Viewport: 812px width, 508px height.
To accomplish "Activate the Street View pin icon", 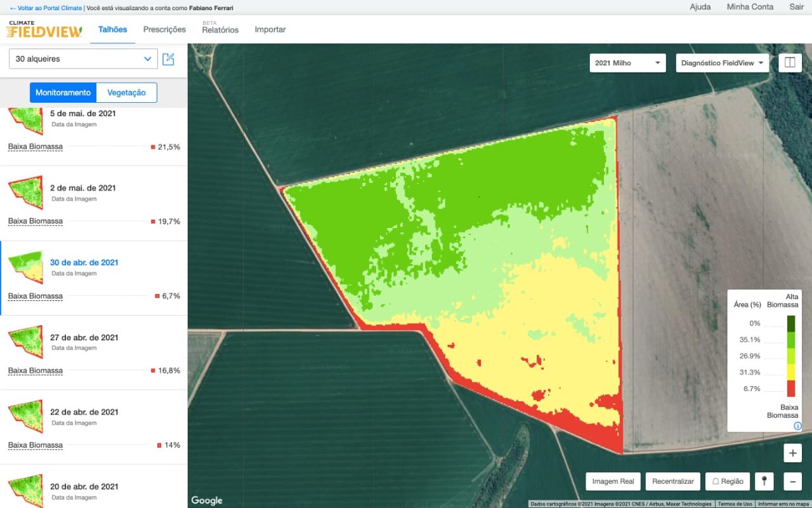I will coord(764,481).
